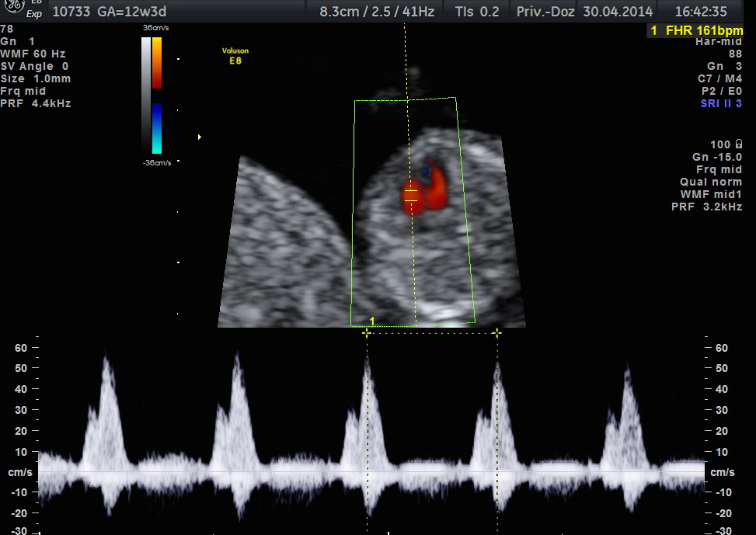This screenshot has width=756, height=535.
Task: Click the blue SRI II 3 setting
Action: point(720,103)
